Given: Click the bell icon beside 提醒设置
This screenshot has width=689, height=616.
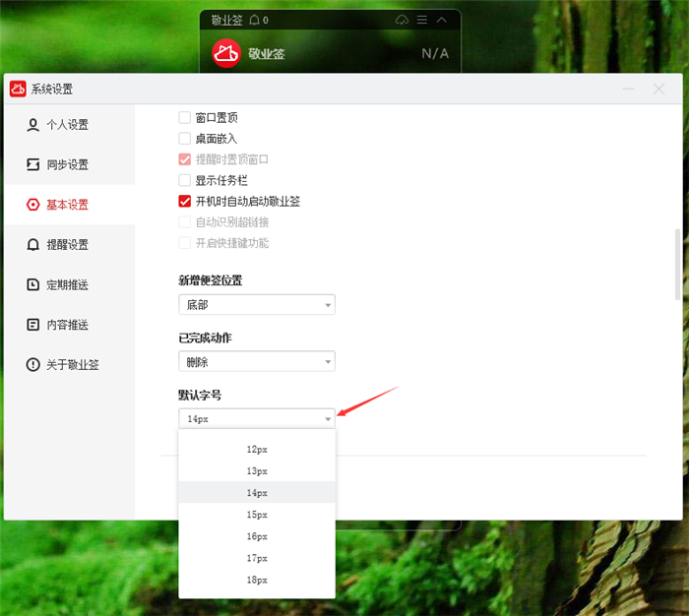Looking at the screenshot, I should coord(32,245).
